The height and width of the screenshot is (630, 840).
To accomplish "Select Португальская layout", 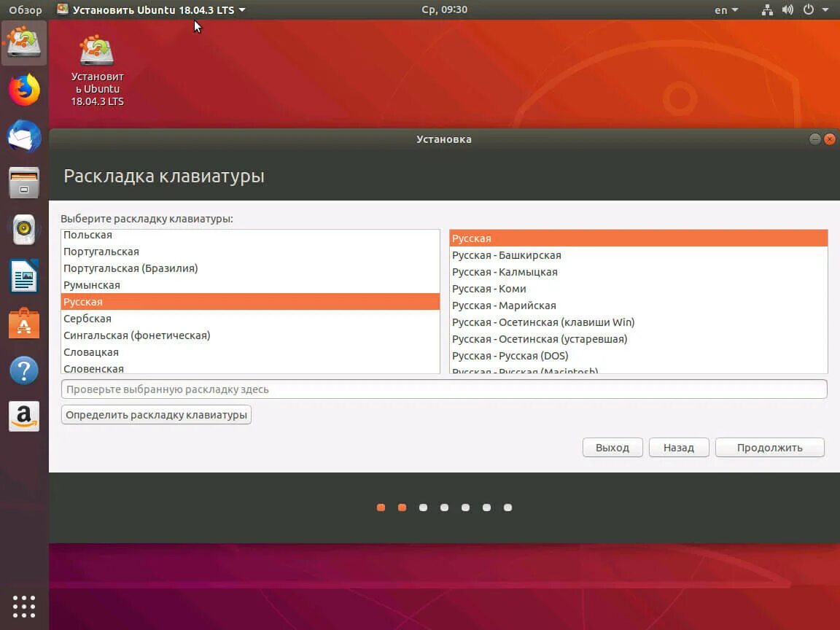I will coord(250,252).
